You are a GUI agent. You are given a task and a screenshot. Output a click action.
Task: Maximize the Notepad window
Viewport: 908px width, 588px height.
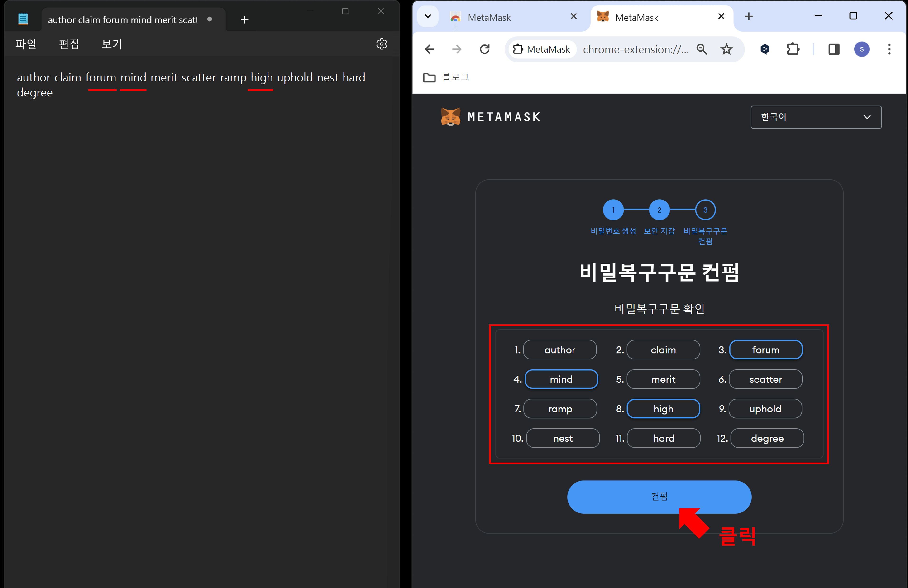pos(345,11)
